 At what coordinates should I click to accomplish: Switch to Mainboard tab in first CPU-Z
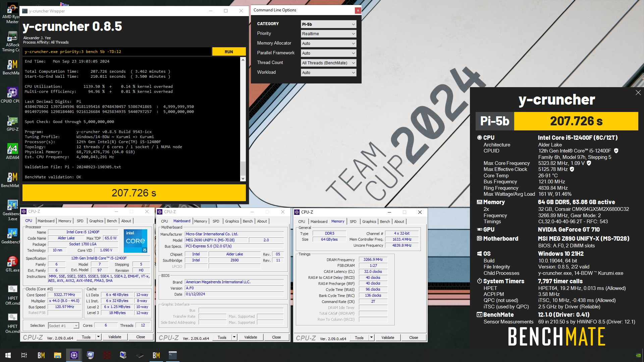(x=46, y=221)
